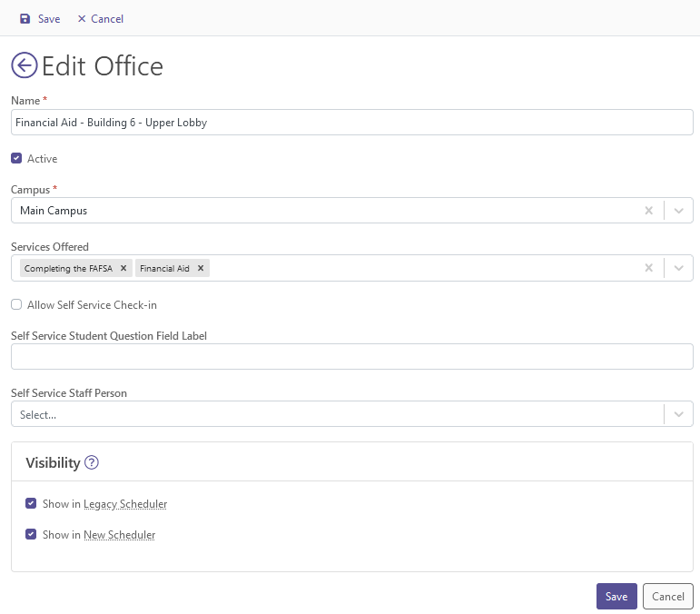The height and width of the screenshot is (614, 700).
Task: Click the Allow Self Service Check-in label
Action: tap(92, 305)
